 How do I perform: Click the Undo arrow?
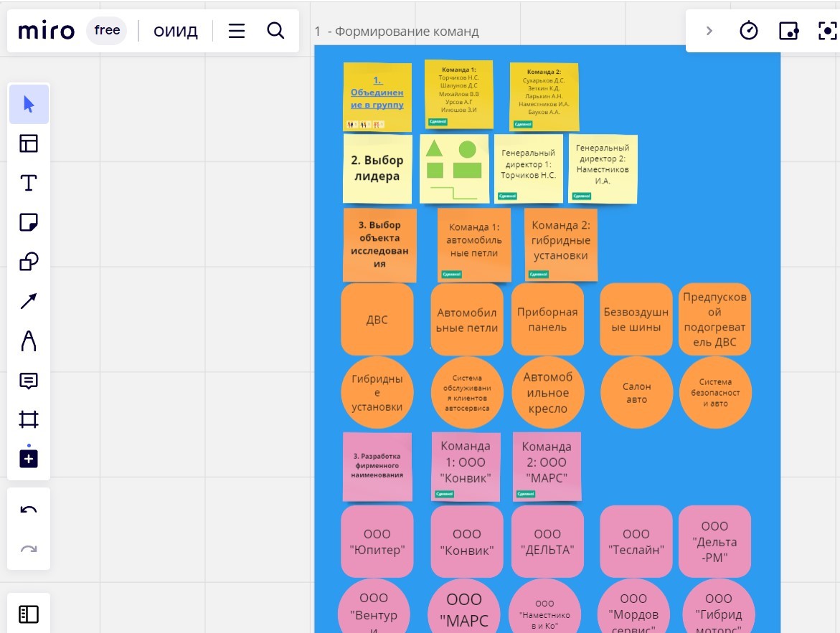(29, 510)
